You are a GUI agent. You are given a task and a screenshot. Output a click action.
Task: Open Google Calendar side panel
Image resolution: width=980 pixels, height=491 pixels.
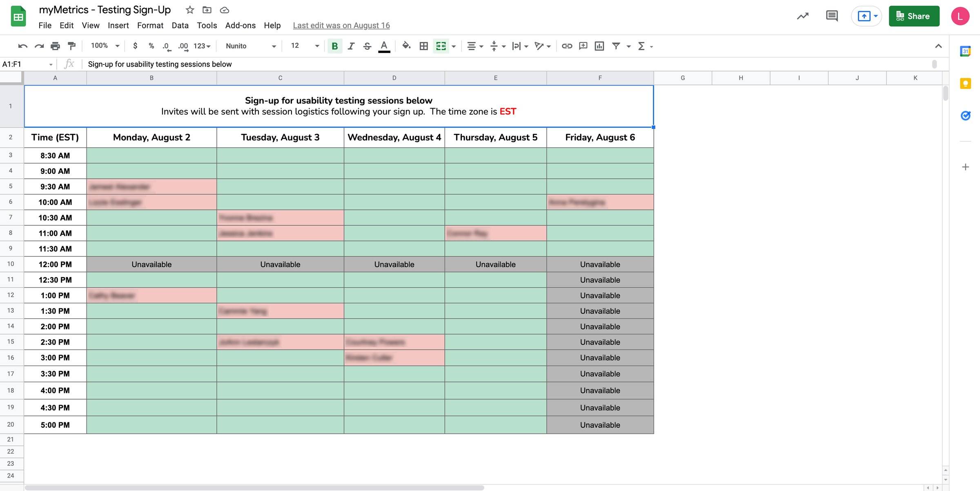point(965,51)
